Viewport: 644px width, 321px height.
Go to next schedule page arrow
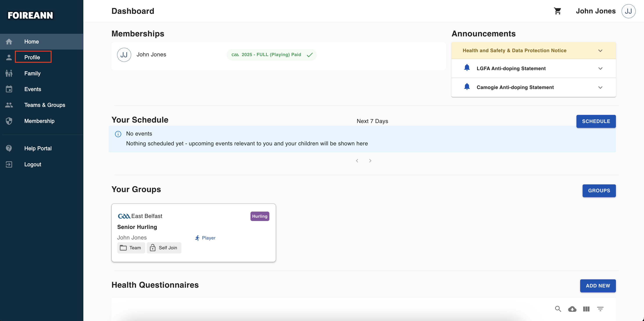370,161
